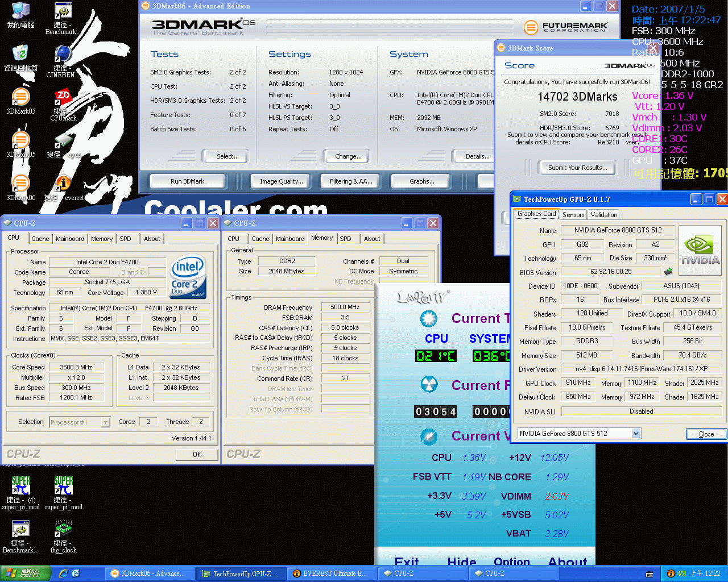Click the Image Quality button

(282, 181)
